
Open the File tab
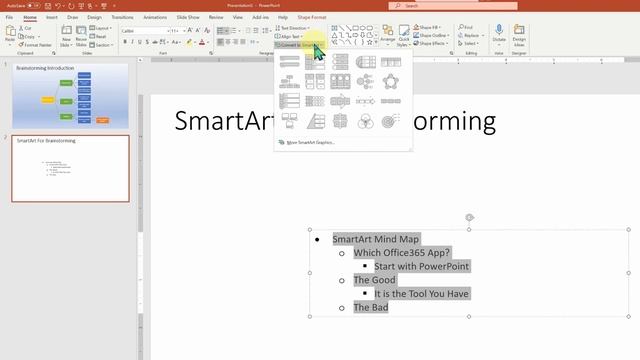(x=9, y=17)
